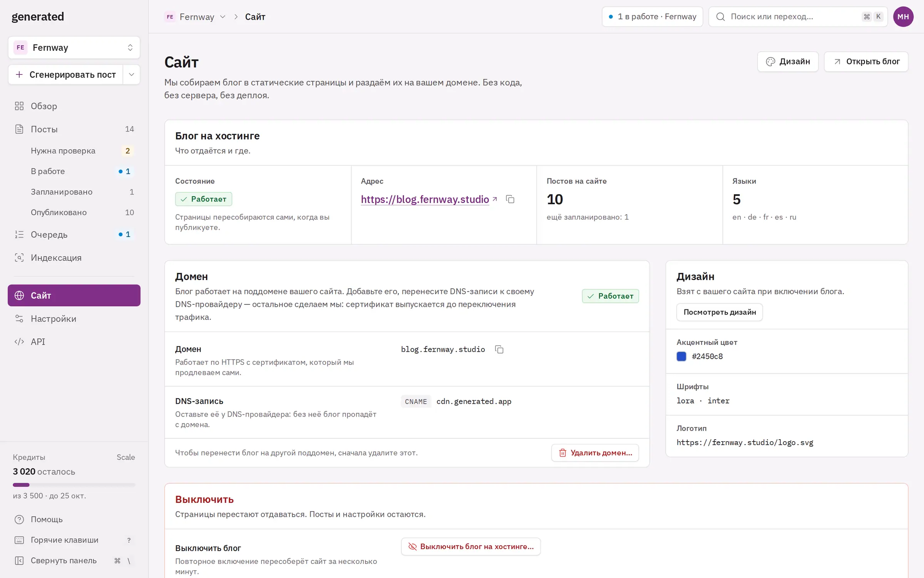Click the Дизайн button at the top
Screen dimensions: 924x578
[x=788, y=62]
